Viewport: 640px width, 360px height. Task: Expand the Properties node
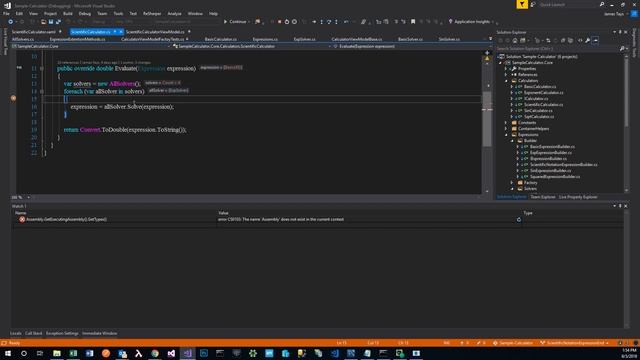507,69
